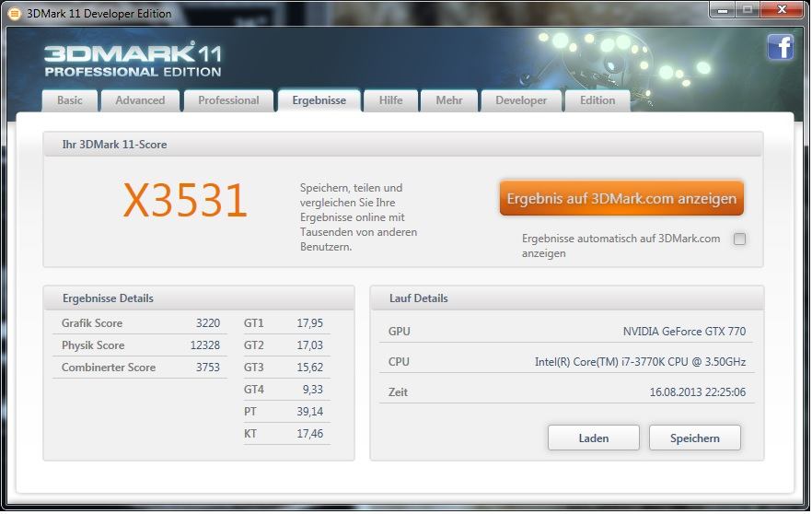This screenshot has width=812, height=514.
Task: Click the Physik Score label
Action: (x=93, y=345)
